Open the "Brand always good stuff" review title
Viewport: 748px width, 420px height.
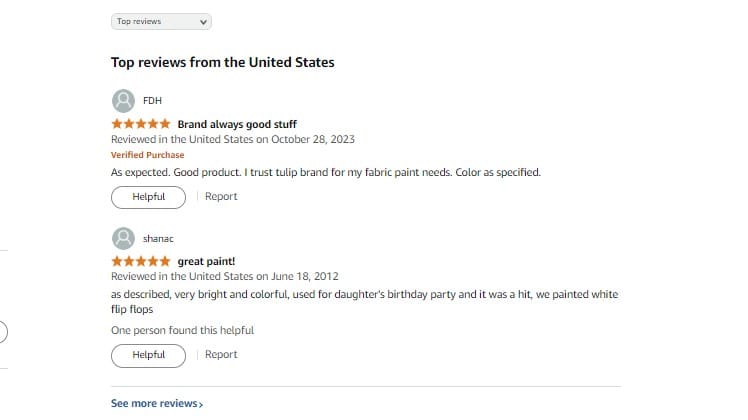coord(236,125)
